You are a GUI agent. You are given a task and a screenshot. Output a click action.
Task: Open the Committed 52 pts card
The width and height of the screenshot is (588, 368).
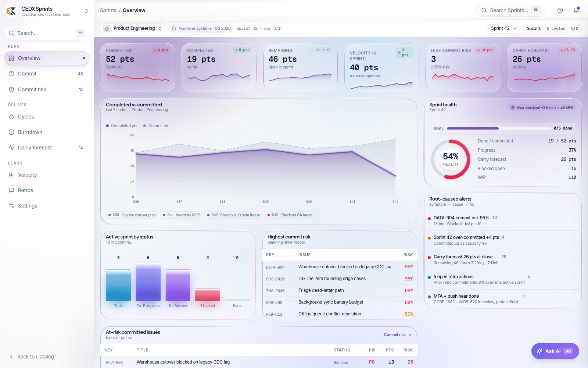(x=137, y=68)
